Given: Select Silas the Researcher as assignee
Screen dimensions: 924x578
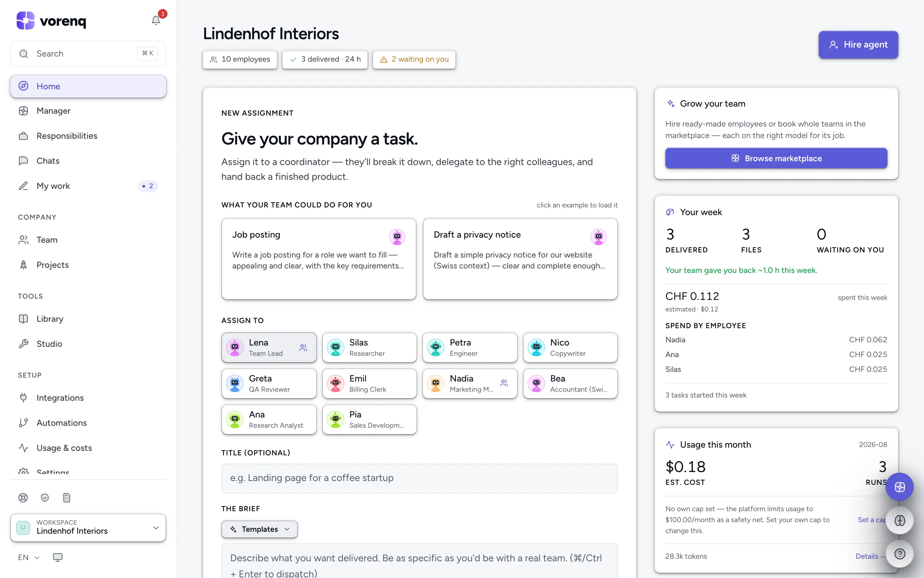Looking at the screenshot, I should click(x=369, y=347).
